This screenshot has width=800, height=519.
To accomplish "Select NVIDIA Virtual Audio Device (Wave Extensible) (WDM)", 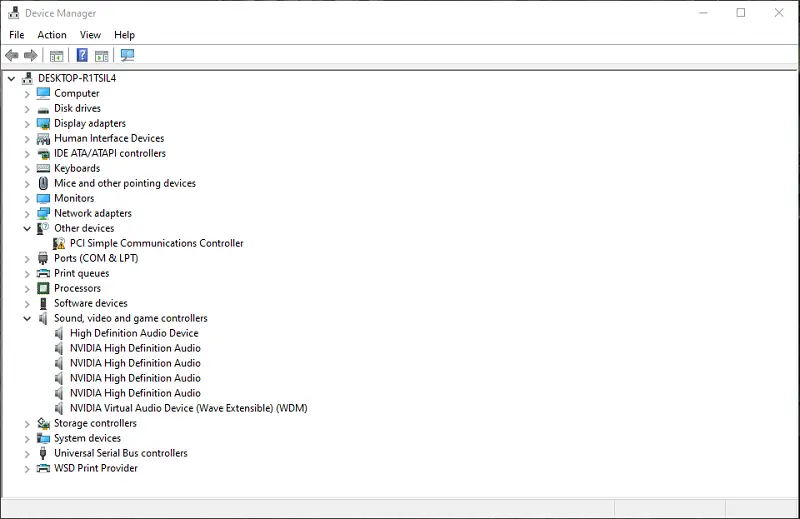I will [x=189, y=408].
